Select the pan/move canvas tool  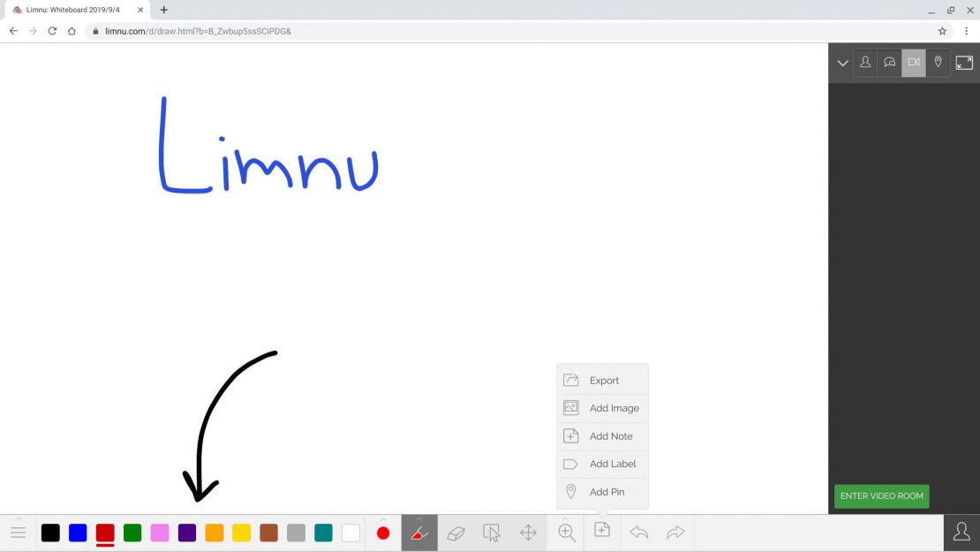(x=528, y=532)
